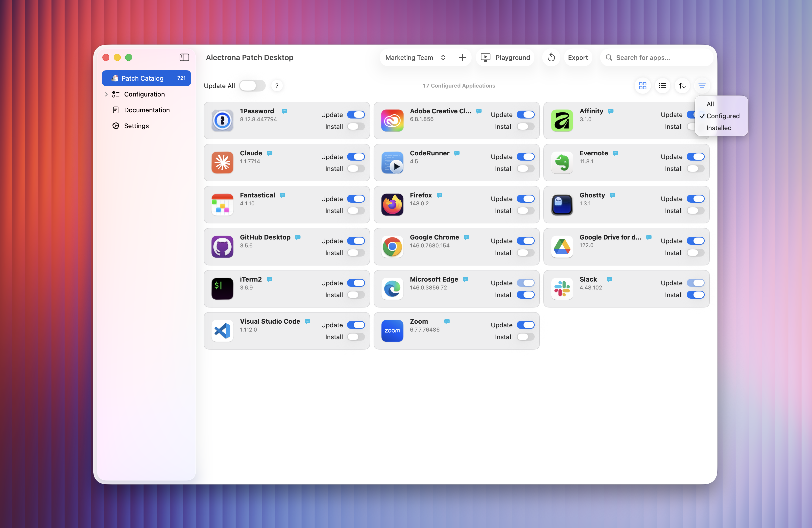Click the CodeRunner app icon

392,162
